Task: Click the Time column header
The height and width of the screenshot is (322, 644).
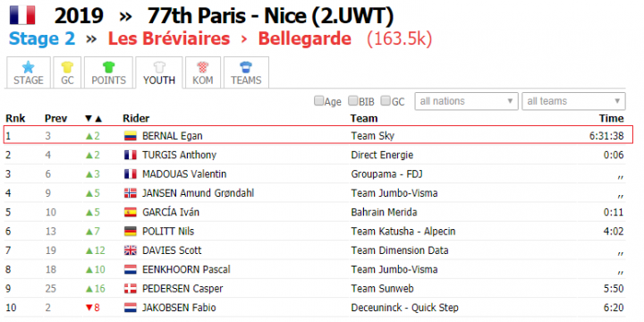Action: (611, 119)
